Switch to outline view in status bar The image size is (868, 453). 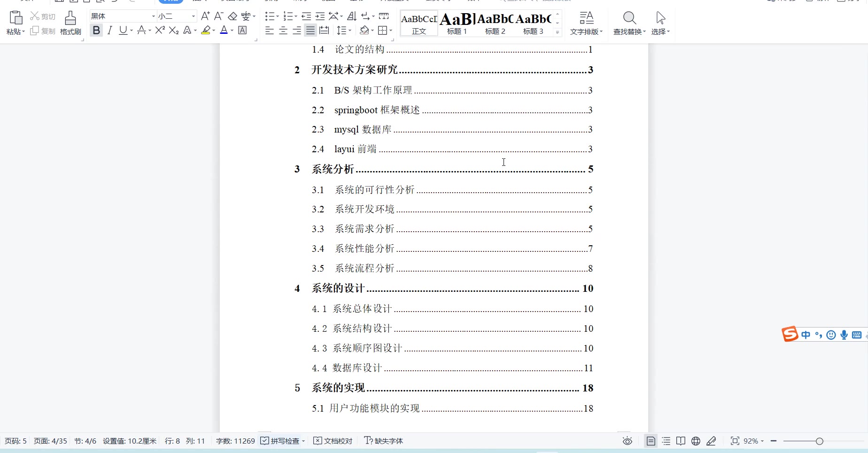(666, 441)
